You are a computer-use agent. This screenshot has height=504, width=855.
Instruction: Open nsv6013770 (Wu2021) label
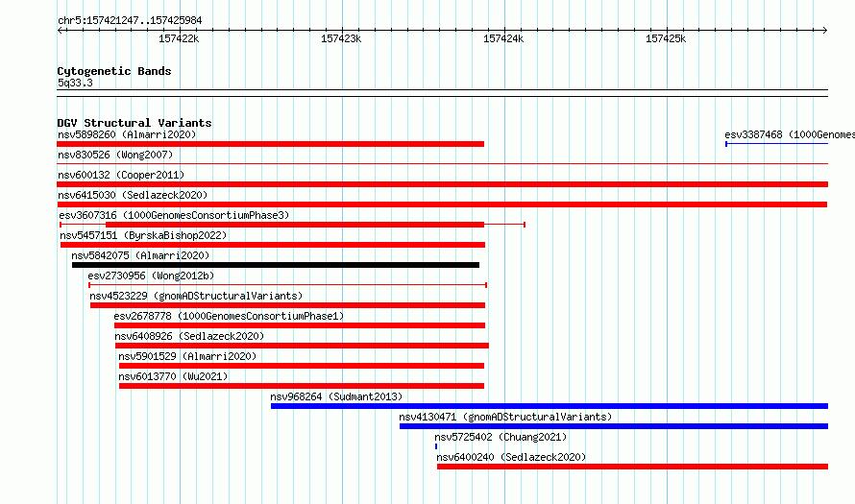[x=173, y=376]
